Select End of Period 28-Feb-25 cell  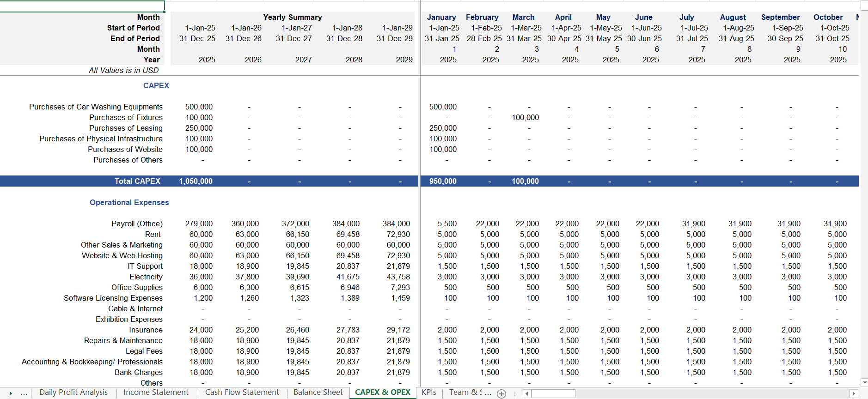coord(484,38)
